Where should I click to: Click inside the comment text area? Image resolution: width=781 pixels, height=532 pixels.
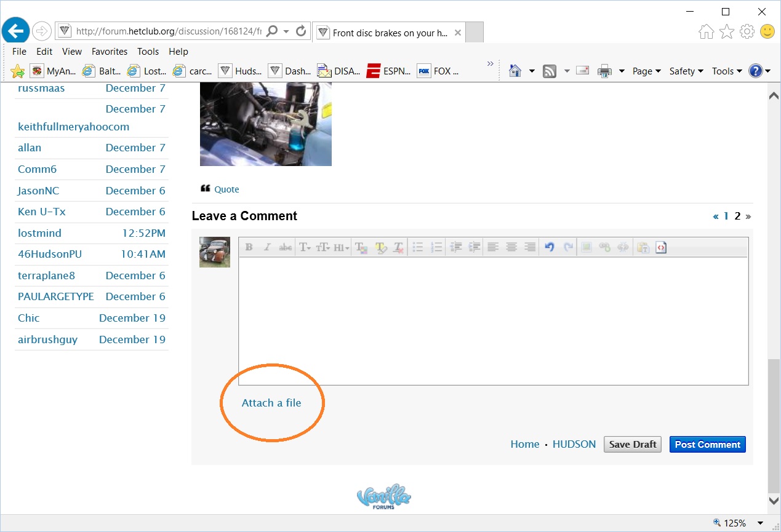pos(493,320)
